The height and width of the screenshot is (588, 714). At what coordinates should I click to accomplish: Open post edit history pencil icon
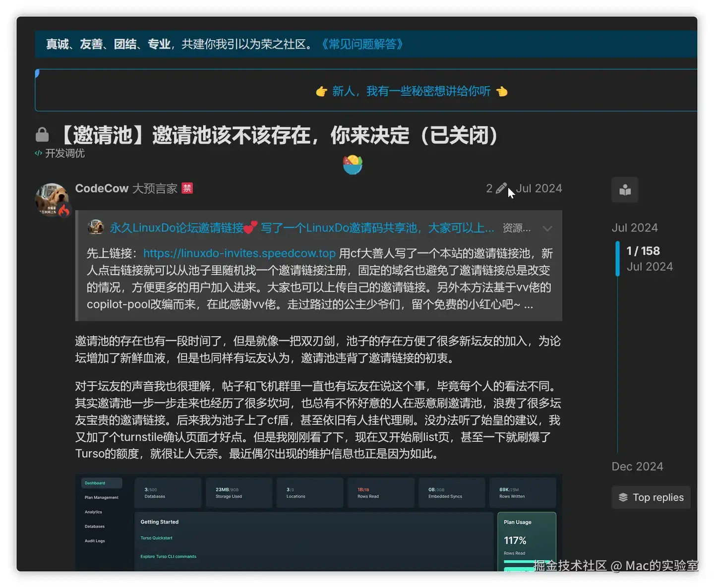click(501, 188)
